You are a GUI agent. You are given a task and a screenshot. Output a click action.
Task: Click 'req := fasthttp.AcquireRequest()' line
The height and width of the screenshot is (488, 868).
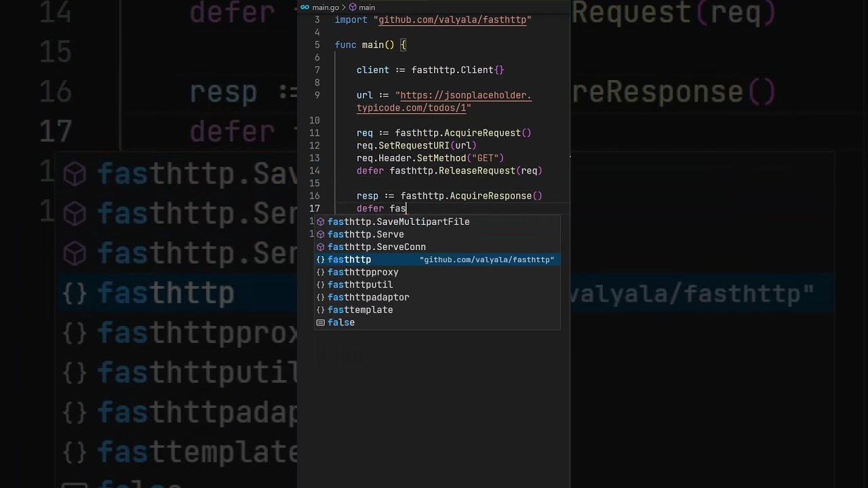[x=444, y=133]
